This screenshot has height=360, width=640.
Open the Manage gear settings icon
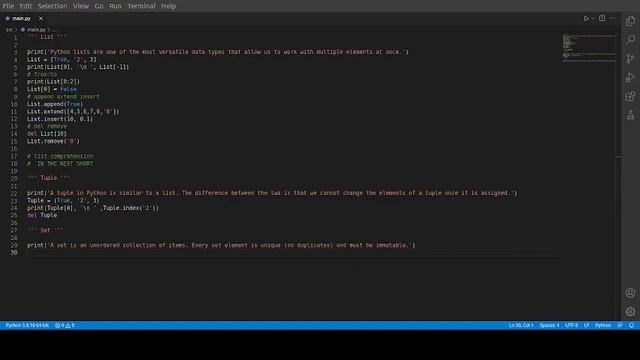630,311
